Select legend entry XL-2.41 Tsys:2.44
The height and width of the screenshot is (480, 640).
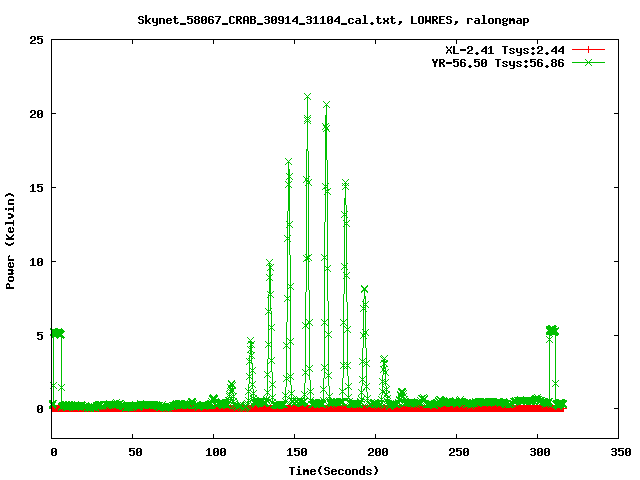pos(504,50)
